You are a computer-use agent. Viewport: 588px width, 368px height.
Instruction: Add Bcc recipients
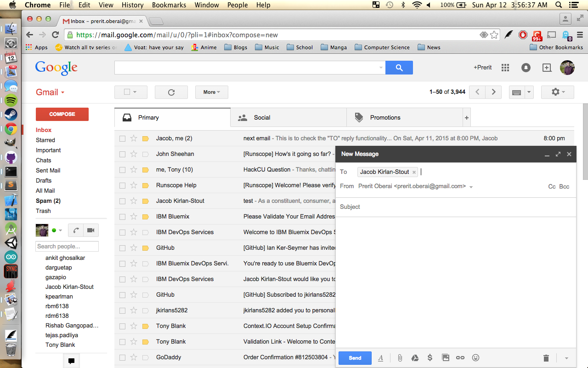pos(564,186)
